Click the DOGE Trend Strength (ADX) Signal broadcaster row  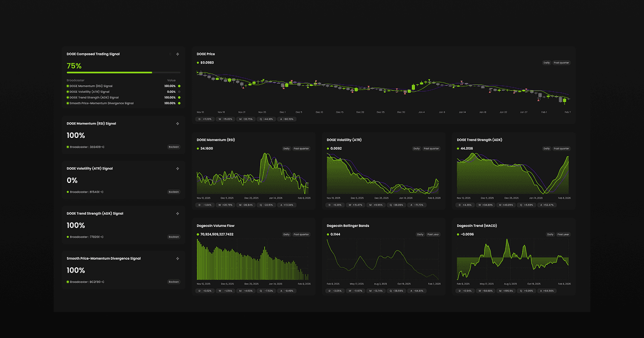point(123,97)
